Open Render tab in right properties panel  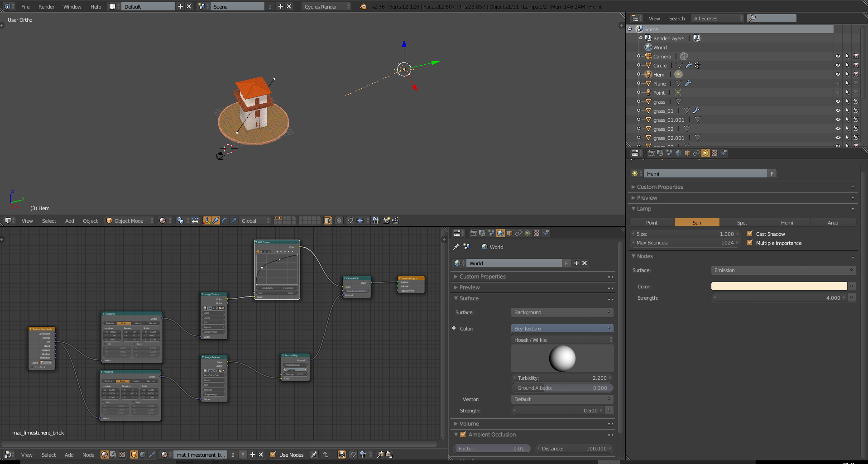[x=651, y=153]
